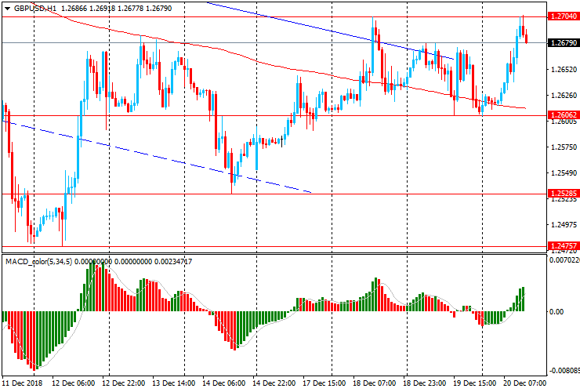The image size is (580, 392).
Task: Click the 1.27040 red price level label
Action: 563,16
